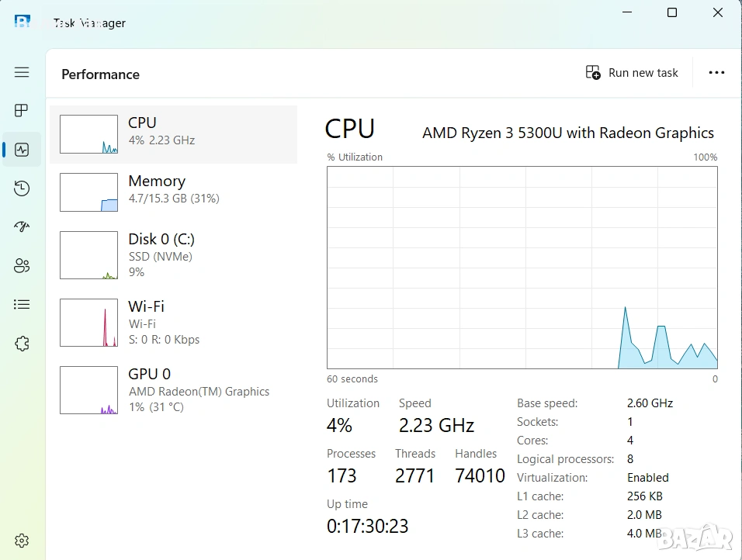
Task: Open Task Manager settings gear
Action: click(22, 541)
